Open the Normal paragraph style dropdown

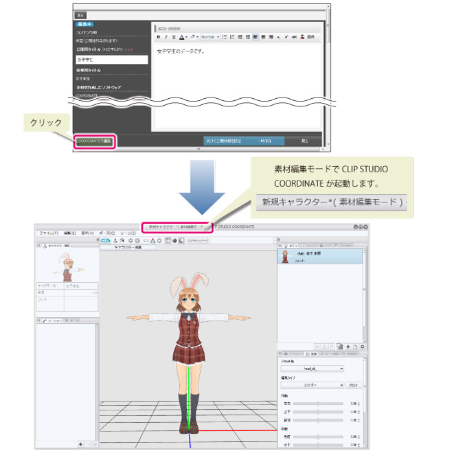(x=210, y=37)
